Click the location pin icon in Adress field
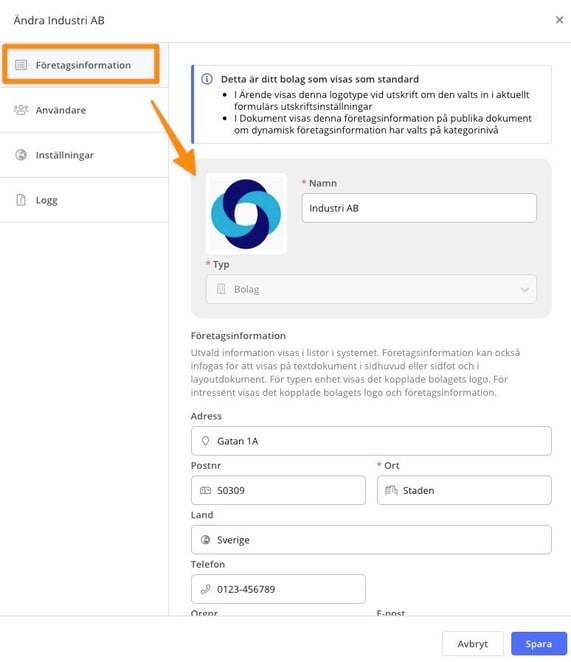This screenshot has width=571, height=662. point(205,441)
